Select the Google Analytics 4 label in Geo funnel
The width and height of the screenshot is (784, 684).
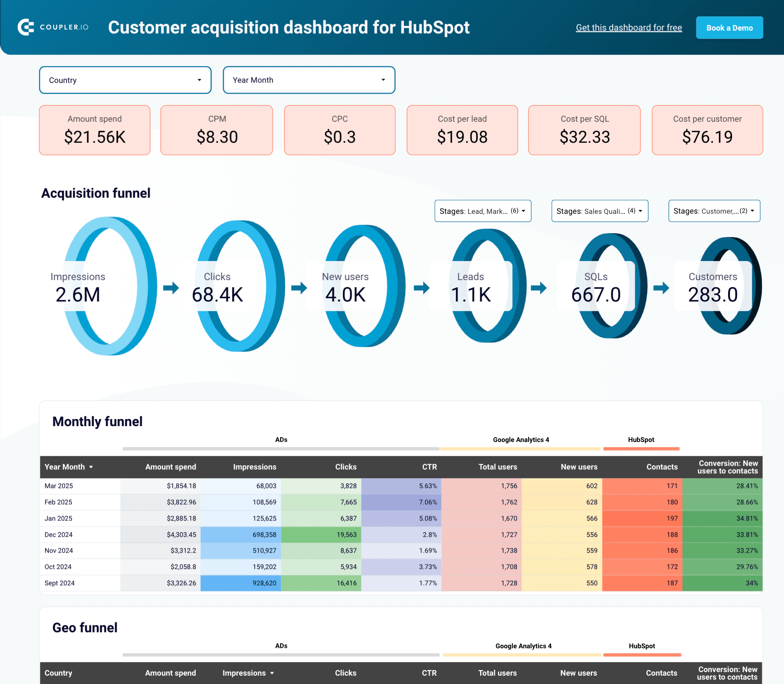click(523, 646)
